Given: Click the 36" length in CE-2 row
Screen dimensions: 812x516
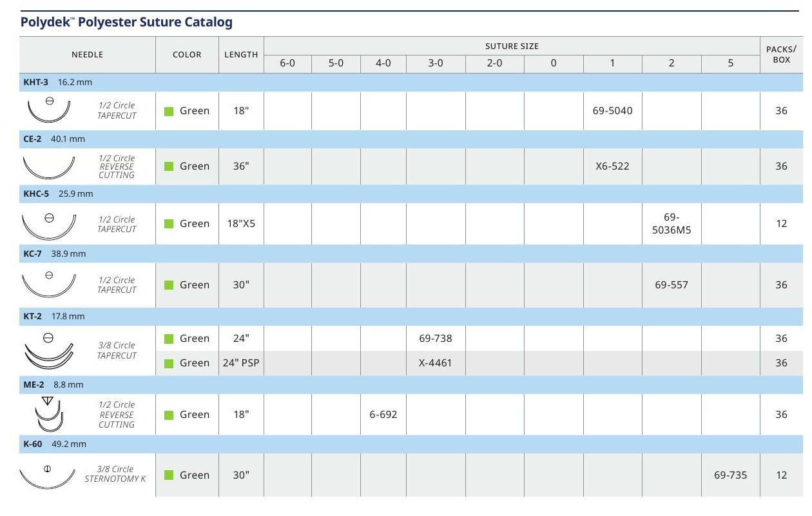Looking at the screenshot, I should coord(241,166).
